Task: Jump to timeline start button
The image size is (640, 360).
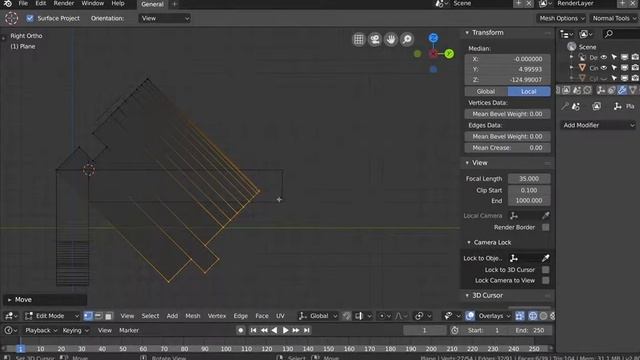Action: tap(253, 330)
